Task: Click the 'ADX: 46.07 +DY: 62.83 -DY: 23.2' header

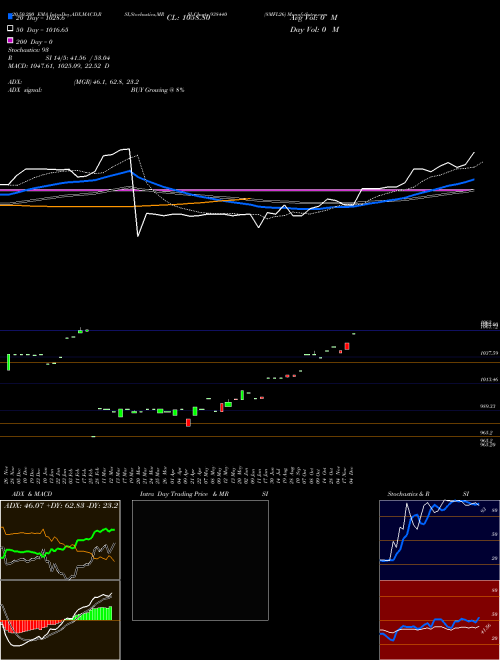Action: (61, 505)
